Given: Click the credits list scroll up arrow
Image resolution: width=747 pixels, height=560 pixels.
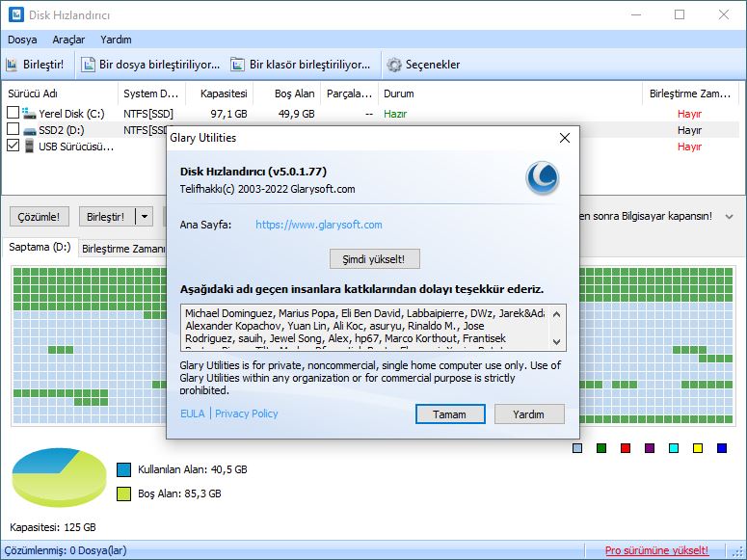Looking at the screenshot, I should pos(556,314).
